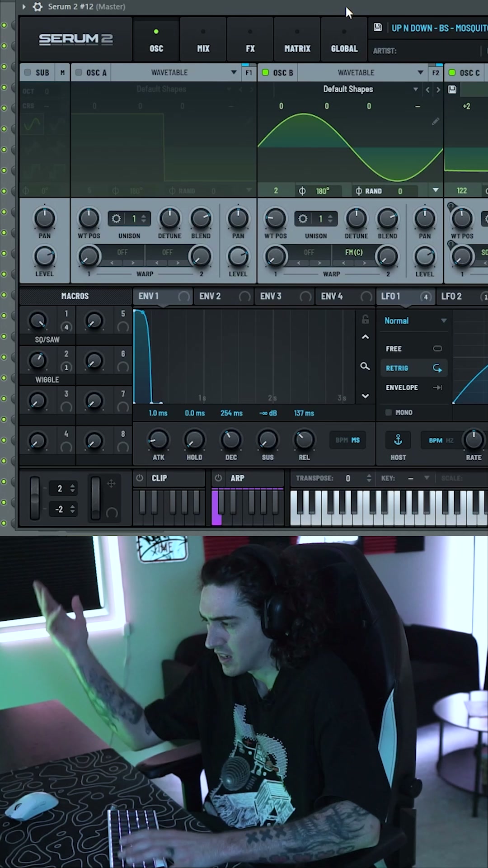Click OSC A F1 filter routing button
Image resolution: width=488 pixels, height=868 pixels.
[249, 72]
